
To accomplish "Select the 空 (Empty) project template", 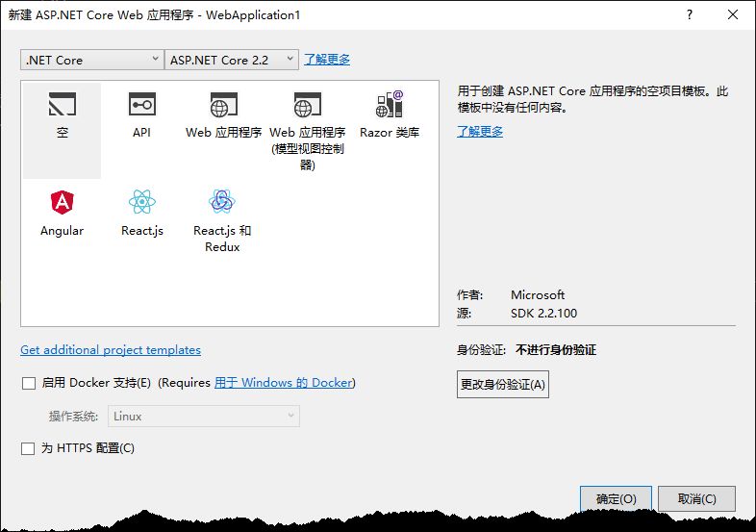I will point(63,130).
